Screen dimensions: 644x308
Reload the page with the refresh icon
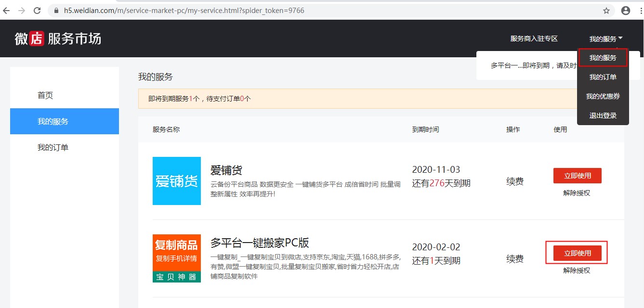pyautogui.click(x=37, y=10)
